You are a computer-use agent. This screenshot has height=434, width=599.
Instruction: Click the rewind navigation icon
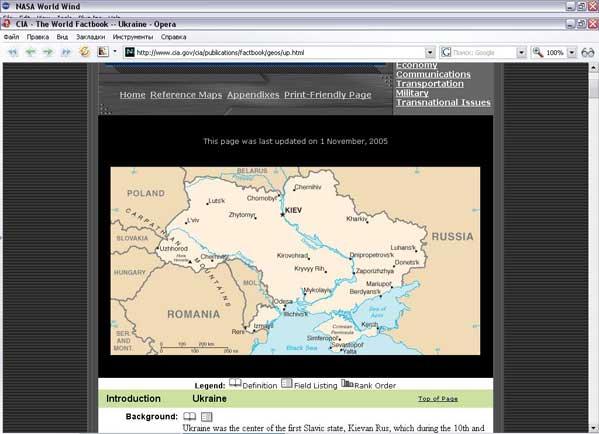pos(13,52)
